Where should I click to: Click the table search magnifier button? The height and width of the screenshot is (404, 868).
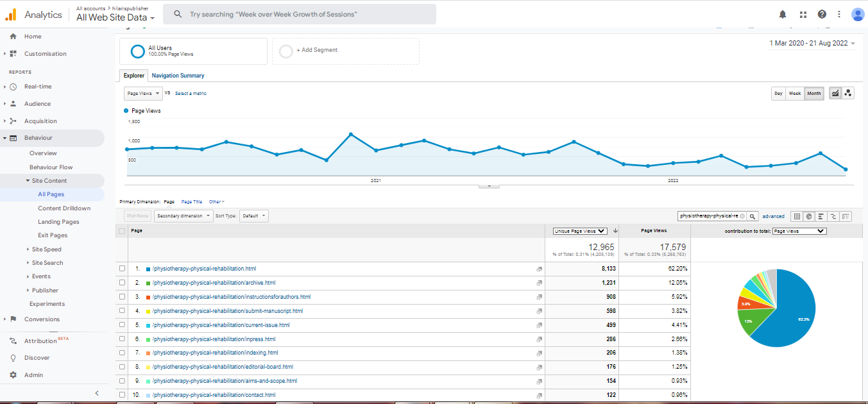pyautogui.click(x=753, y=217)
